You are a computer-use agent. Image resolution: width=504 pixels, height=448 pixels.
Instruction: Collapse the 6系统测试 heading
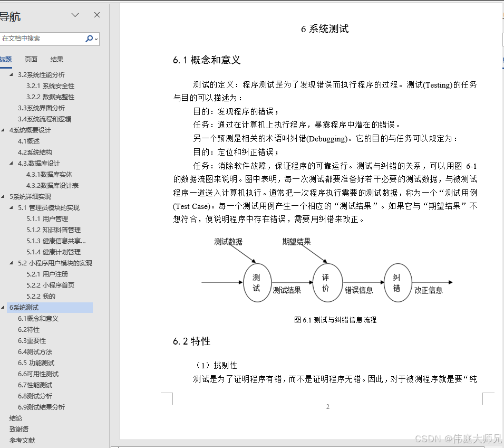tap(3, 308)
